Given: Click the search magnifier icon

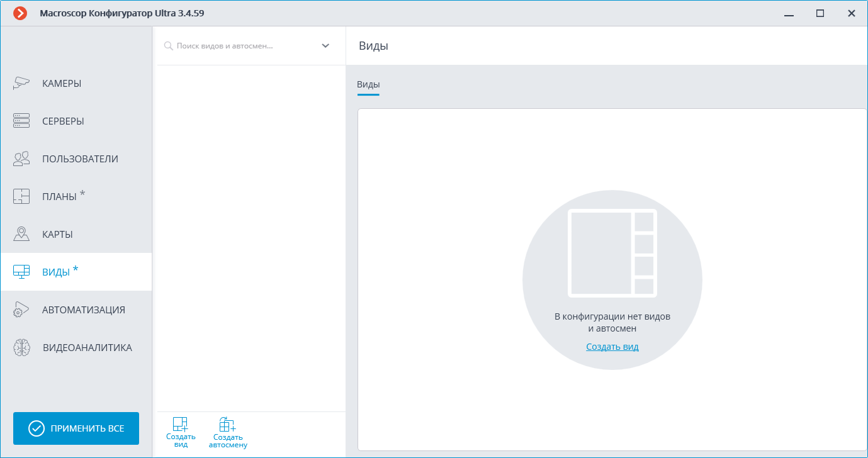Looking at the screenshot, I should [x=168, y=46].
